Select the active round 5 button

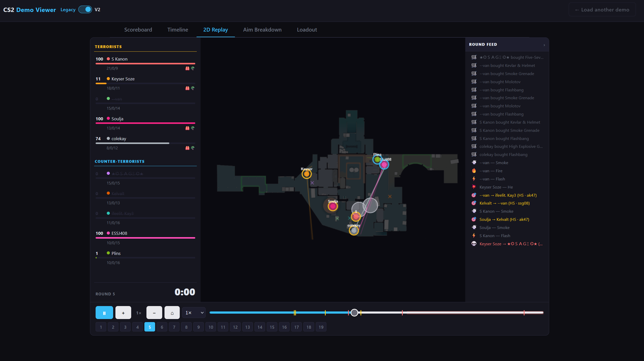[x=150, y=327]
